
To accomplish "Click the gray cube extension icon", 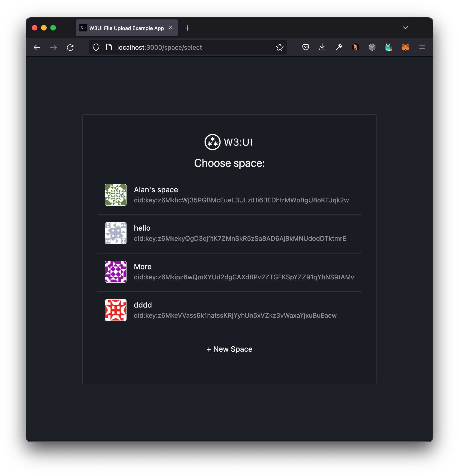I will 372,47.
